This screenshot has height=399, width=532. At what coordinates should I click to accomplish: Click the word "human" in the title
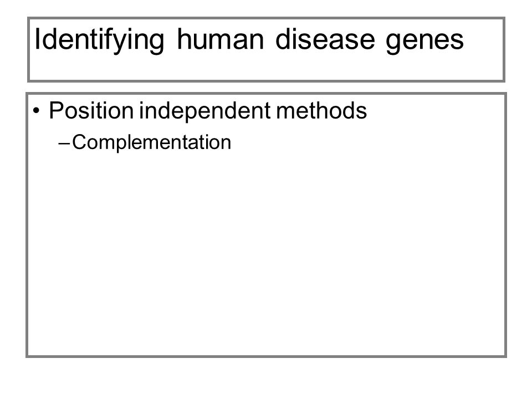point(220,39)
